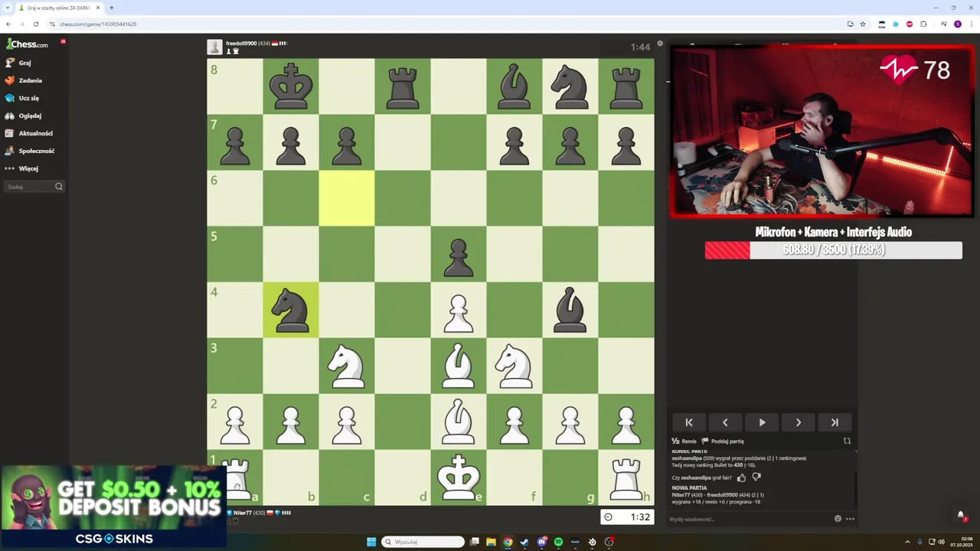Go back in the browser
Image resolution: width=980 pixels, height=551 pixels.
(8, 24)
